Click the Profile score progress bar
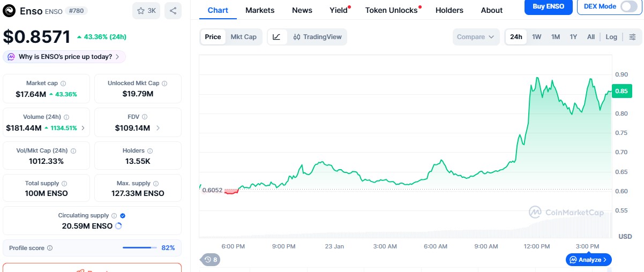Screen dimensions: 644x272 [139, 248]
